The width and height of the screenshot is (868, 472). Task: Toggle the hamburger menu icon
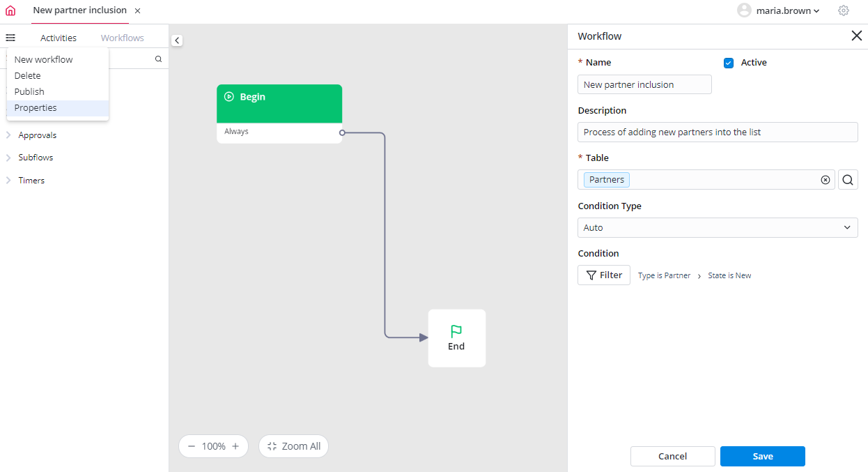[x=10, y=38]
